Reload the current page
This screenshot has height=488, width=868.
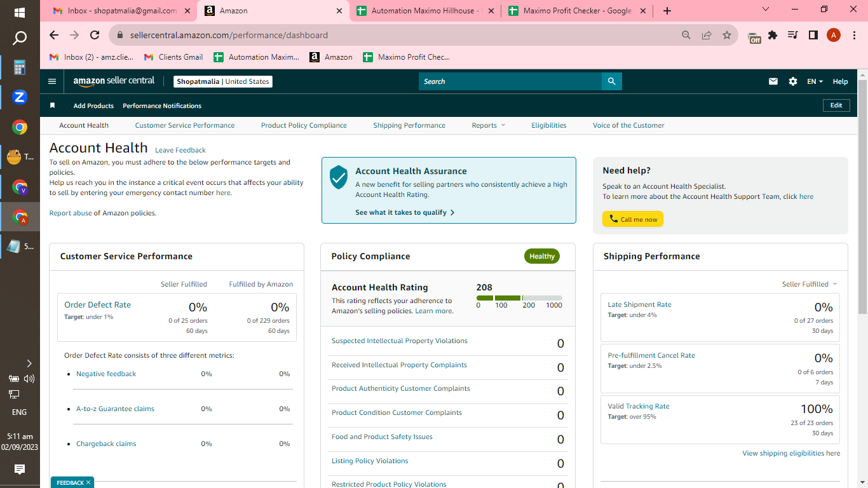[x=95, y=35]
